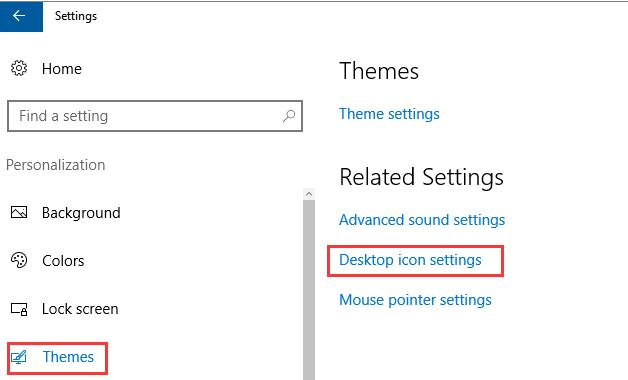Click the sidebar vertical scrollbar track
This screenshot has height=380, width=628.
pos(309,290)
